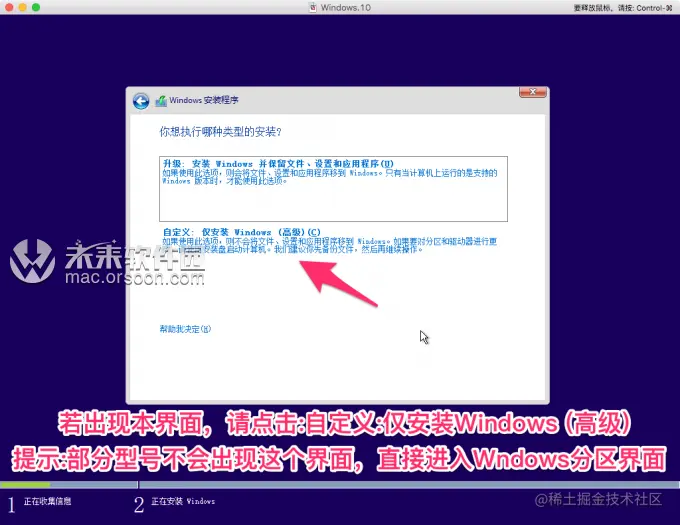The width and height of the screenshot is (680, 525).
Task: Click the Control-⌘ mouse release hint in the title bar
Action: (623, 8)
